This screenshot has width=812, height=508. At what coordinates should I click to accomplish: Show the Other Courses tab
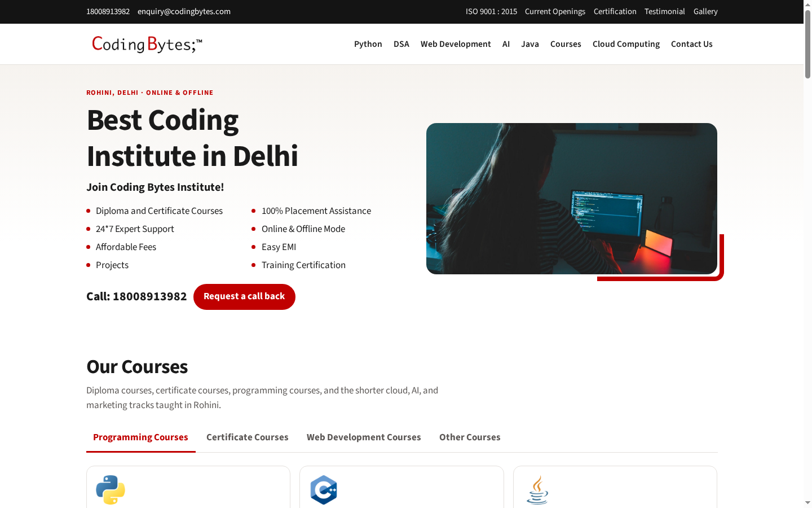tap(470, 437)
